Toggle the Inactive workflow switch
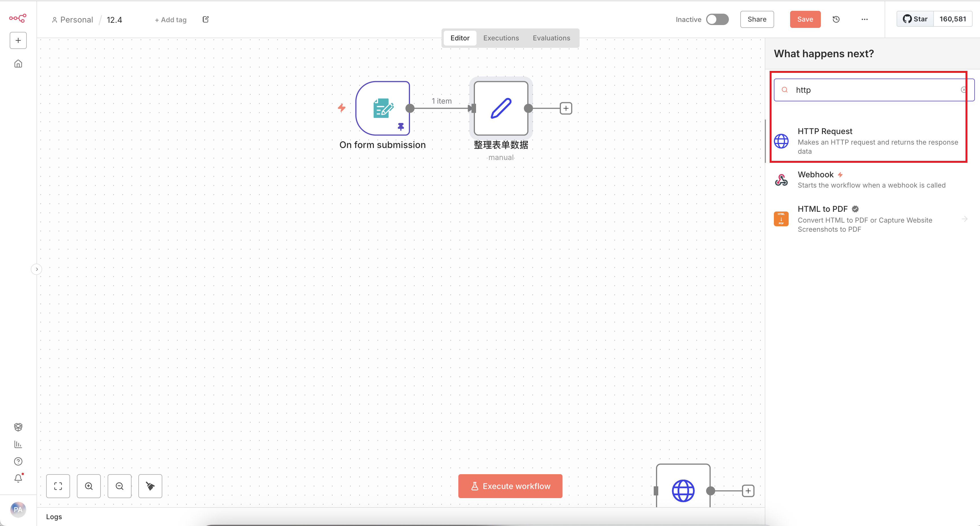The width and height of the screenshot is (980, 526). point(717,19)
